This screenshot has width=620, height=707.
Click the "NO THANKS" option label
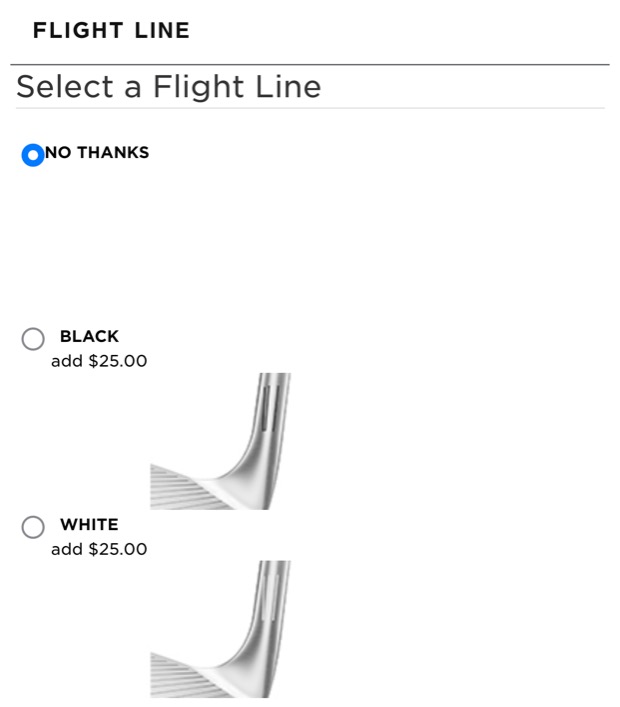97,153
